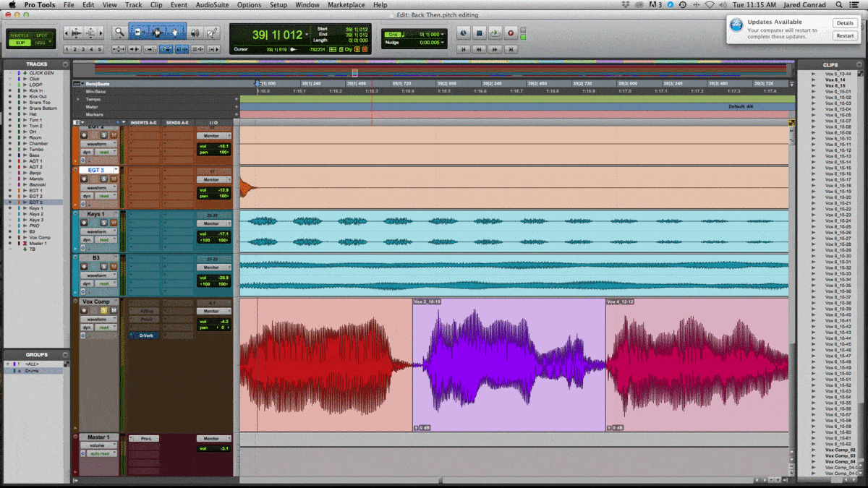
Task: Solo the Keys 1 track
Action: (103, 223)
